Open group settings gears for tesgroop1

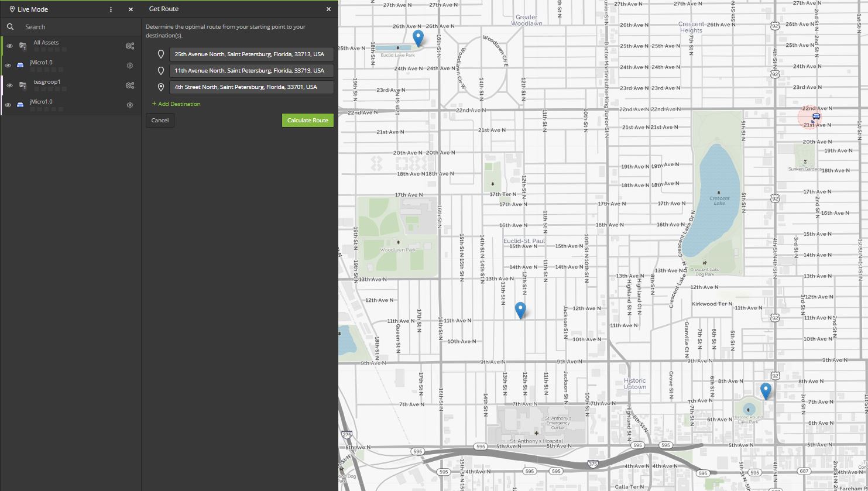tap(130, 85)
